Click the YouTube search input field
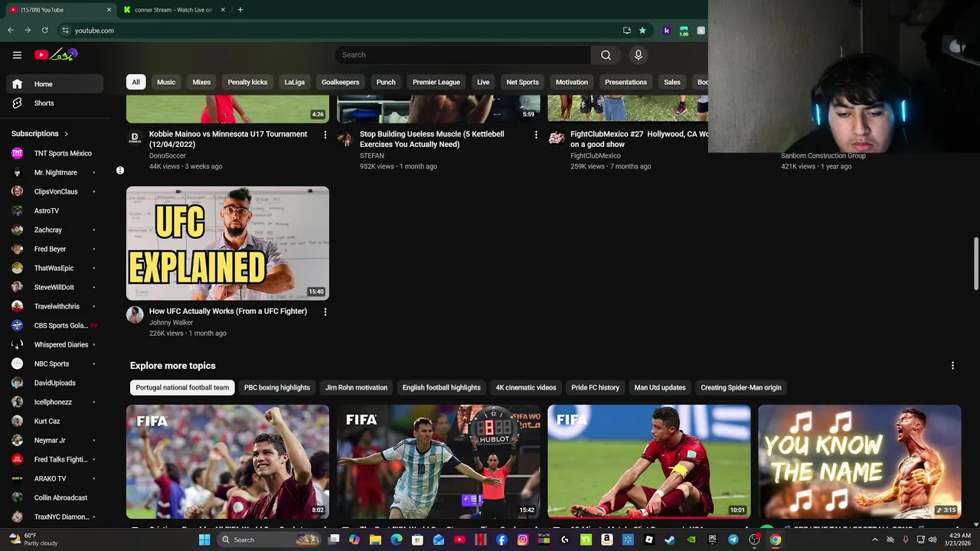 click(462, 55)
